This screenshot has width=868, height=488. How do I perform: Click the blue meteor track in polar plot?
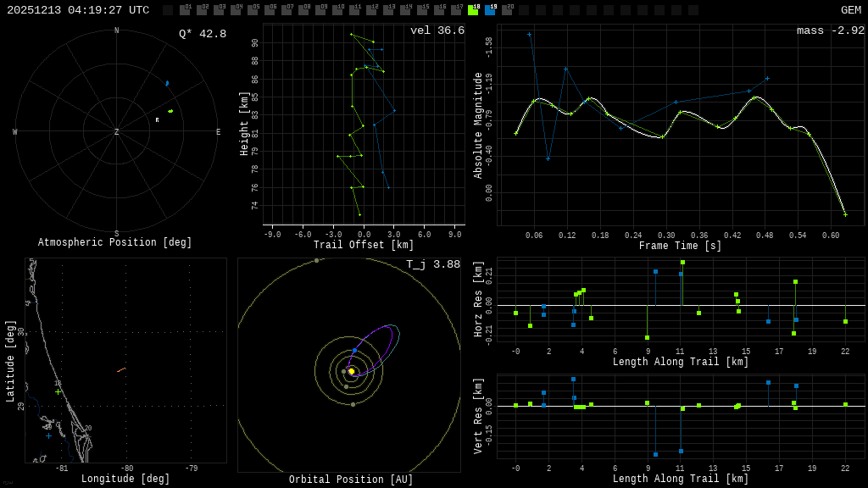(167, 84)
